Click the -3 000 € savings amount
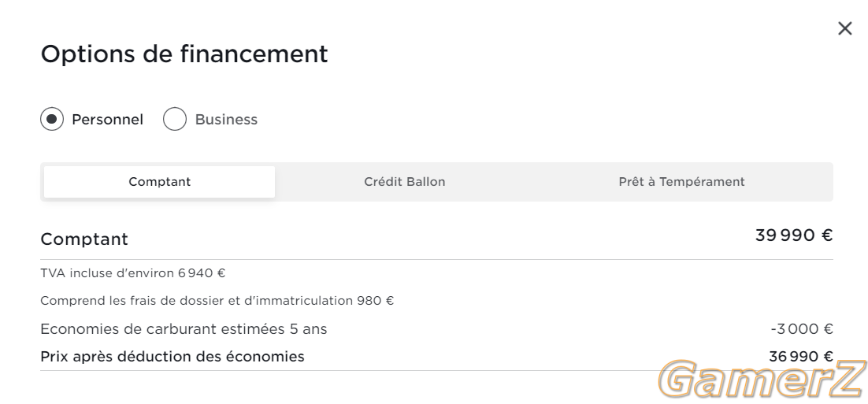 click(802, 329)
